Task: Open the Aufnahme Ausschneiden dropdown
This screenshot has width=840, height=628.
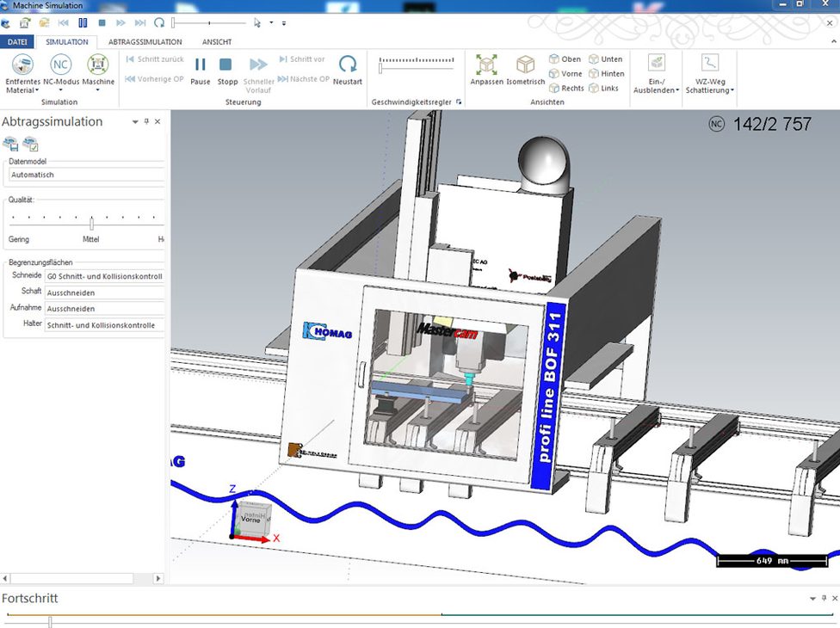Action: pyautogui.click(x=104, y=308)
